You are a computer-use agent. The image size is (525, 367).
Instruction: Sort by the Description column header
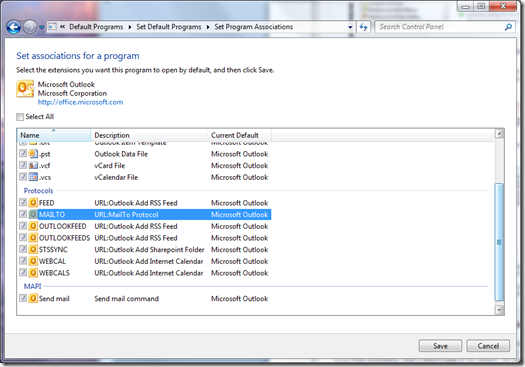pos(149,135)
